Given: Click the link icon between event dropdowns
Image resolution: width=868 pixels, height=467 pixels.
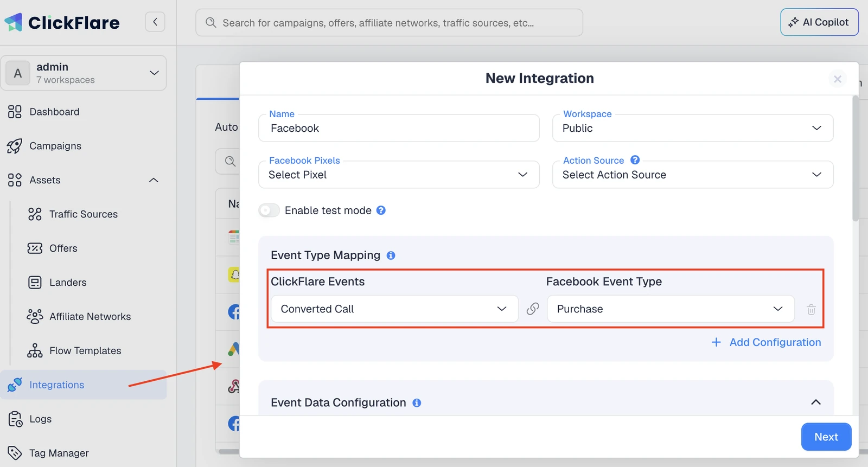Looking at the screenshot, I should 533,309.
